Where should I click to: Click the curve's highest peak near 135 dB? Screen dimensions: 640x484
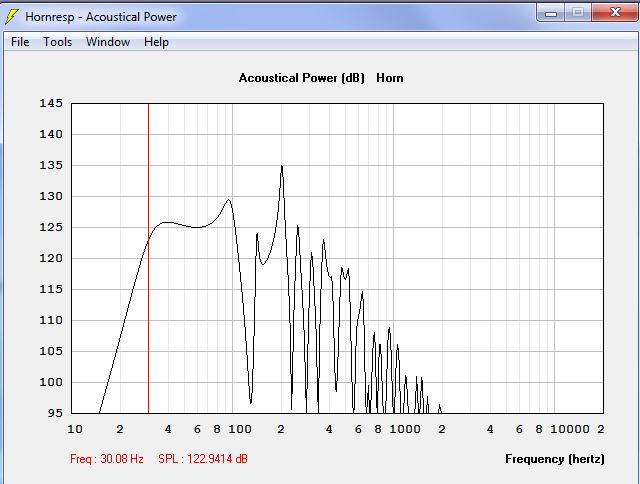click(x=282, y=166)
